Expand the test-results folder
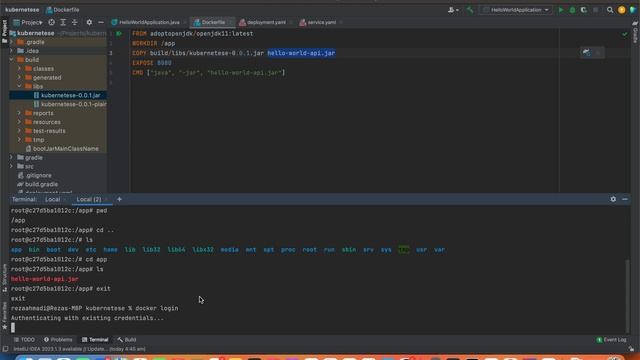Viewport: 640px width, 360px height. pos(19,131)
